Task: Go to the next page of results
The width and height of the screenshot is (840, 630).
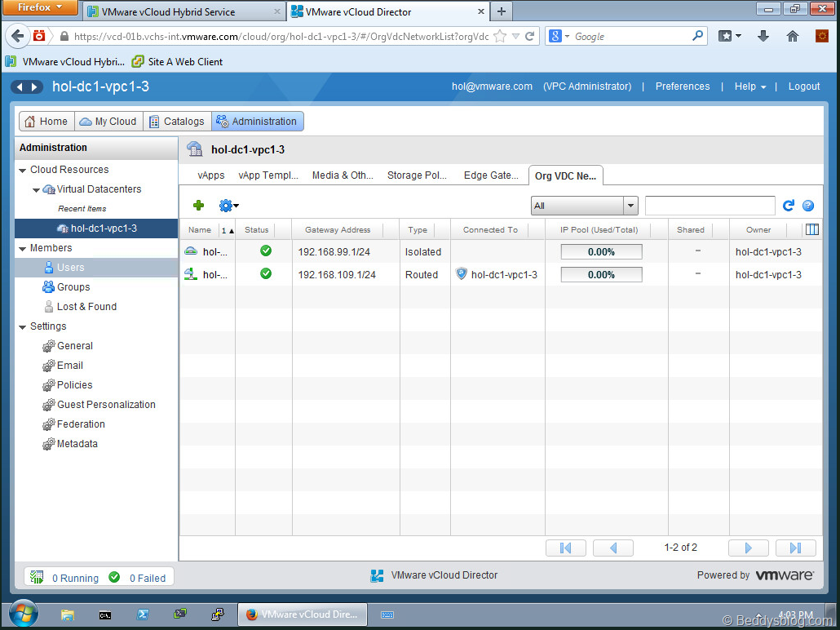Action: coord(749,548)
